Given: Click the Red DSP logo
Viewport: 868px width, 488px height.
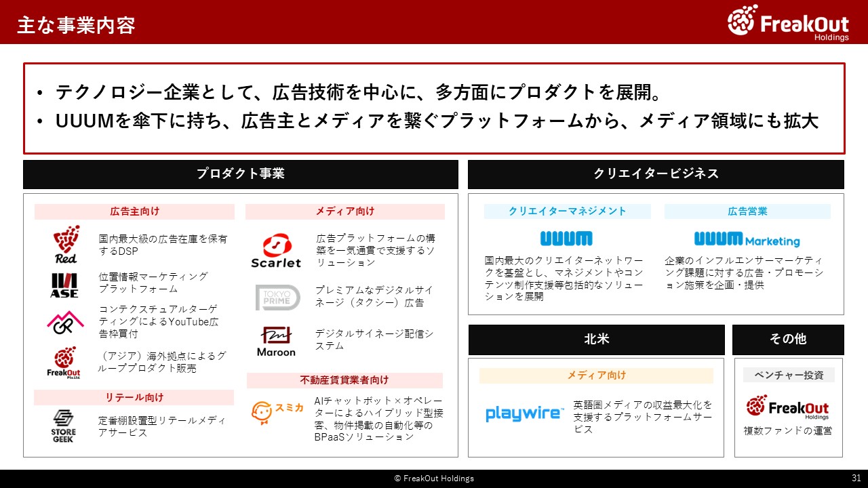Looking at the screenshot, I should point(66,245).
